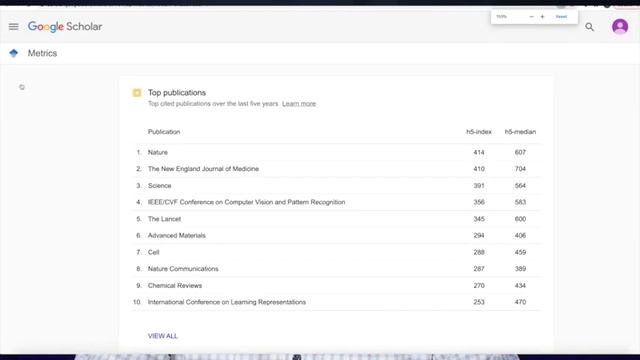Click h5-index 345 for The Lancet

(479, 219)
